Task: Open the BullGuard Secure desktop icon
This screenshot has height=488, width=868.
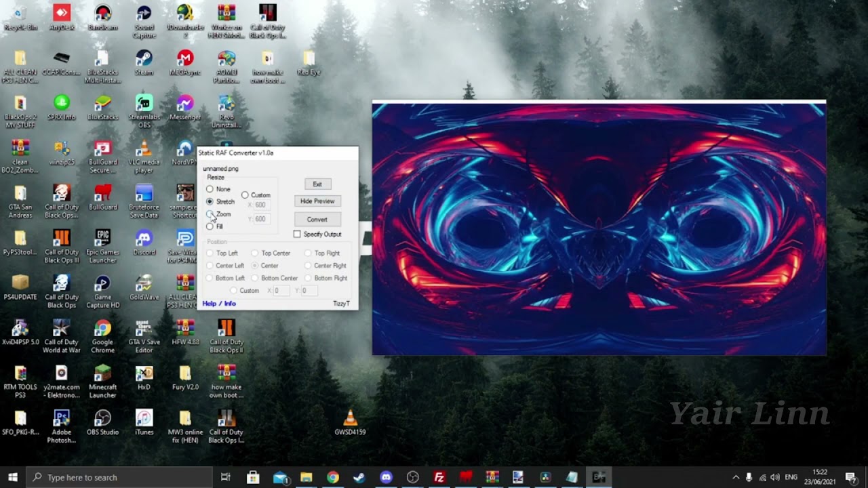Action: click(x=102, y=157)
